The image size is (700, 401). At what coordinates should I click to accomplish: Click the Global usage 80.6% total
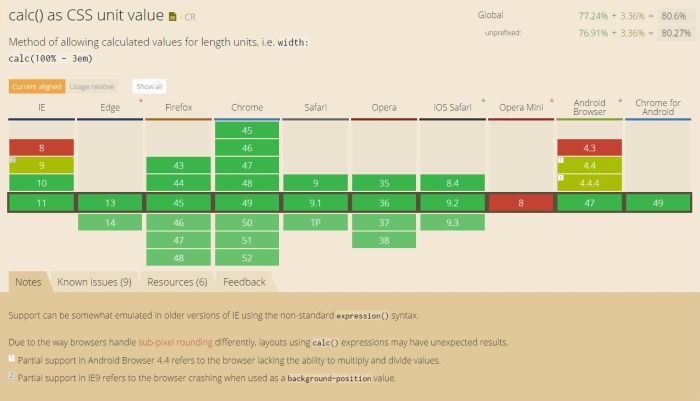point(674,16)
